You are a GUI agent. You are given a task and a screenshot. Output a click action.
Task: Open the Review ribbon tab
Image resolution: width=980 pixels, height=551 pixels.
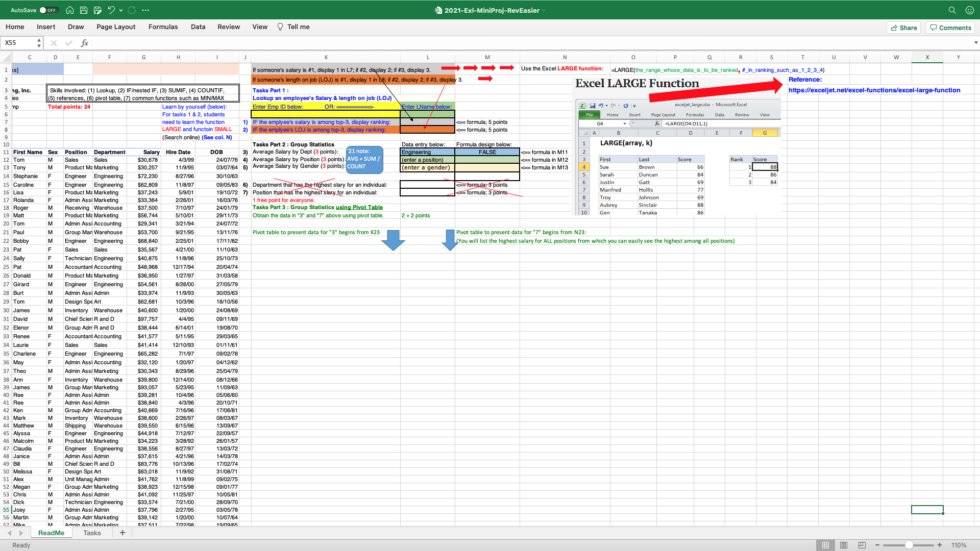click(x=229, y=27)
